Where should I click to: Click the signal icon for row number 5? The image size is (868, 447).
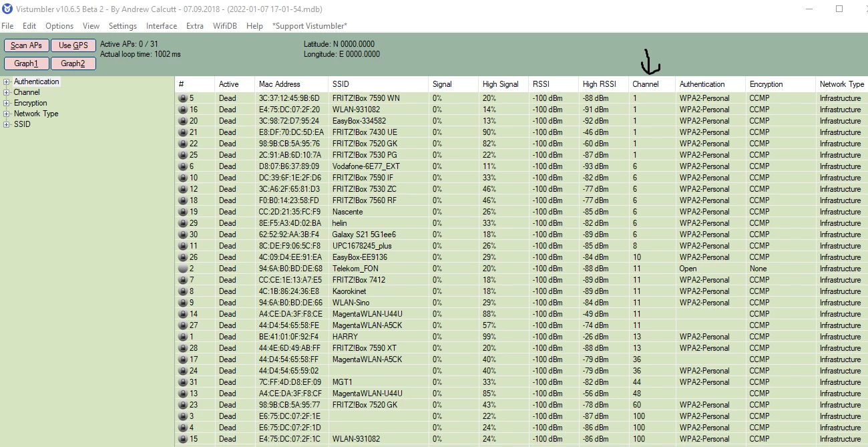(182, 98)
